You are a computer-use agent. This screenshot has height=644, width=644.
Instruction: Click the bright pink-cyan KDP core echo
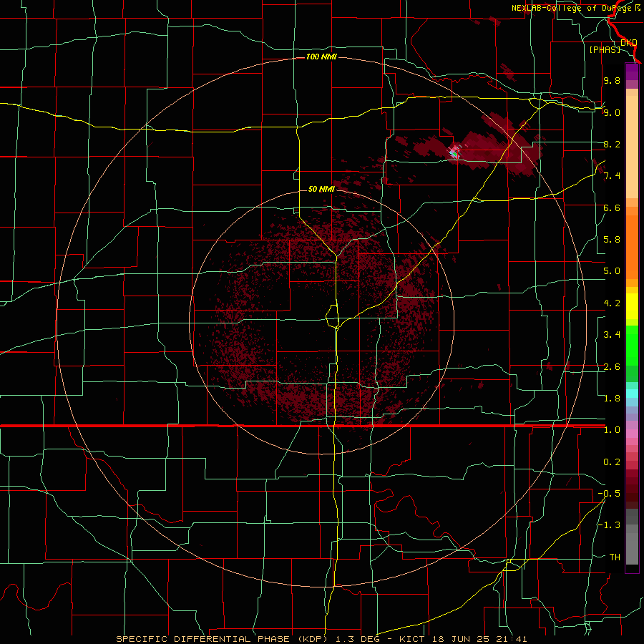454,152
